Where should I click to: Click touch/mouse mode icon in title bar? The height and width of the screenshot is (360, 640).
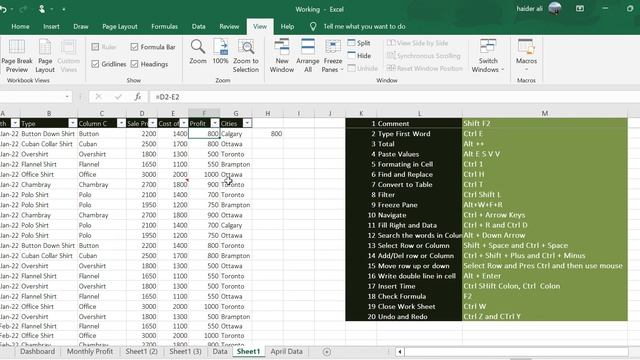42,9
